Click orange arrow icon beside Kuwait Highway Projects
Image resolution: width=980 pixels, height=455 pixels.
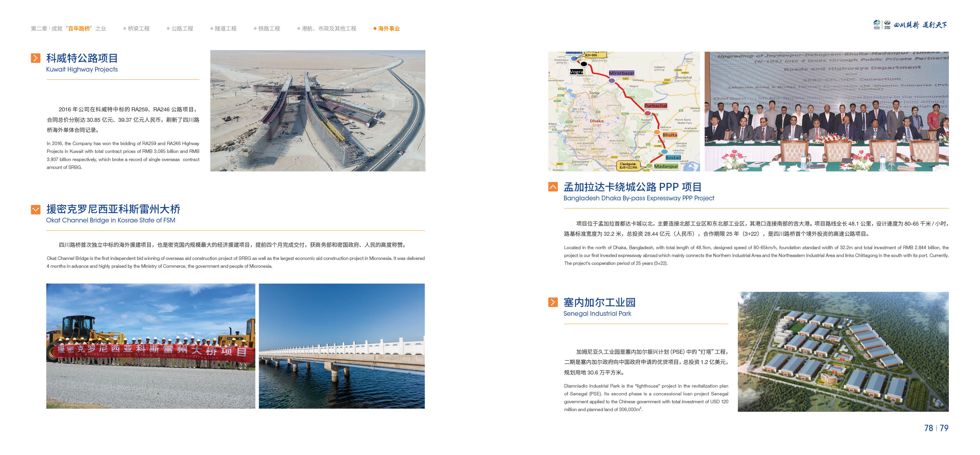36,58
